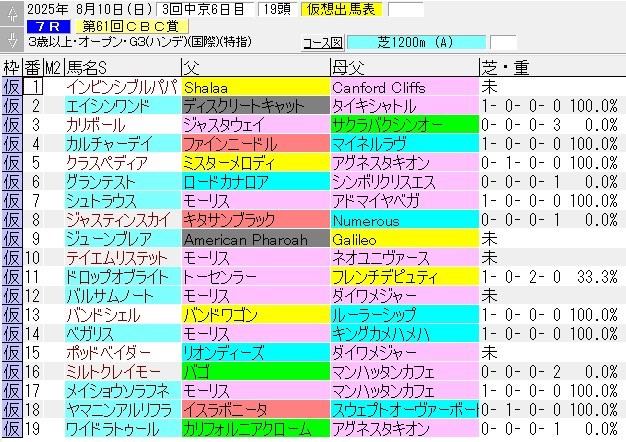Select horse バンドシェル
Viewport: 626px width, 442px height.
click(x=123, y=315)
